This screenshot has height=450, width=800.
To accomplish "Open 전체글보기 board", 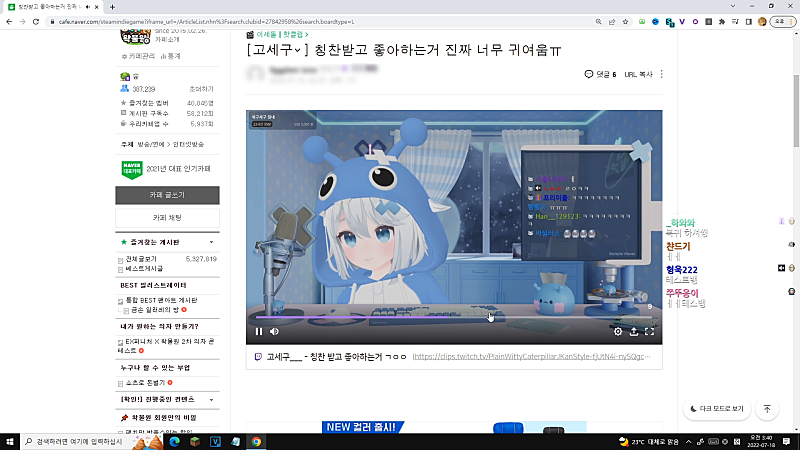I will click(x=141, y=259).
